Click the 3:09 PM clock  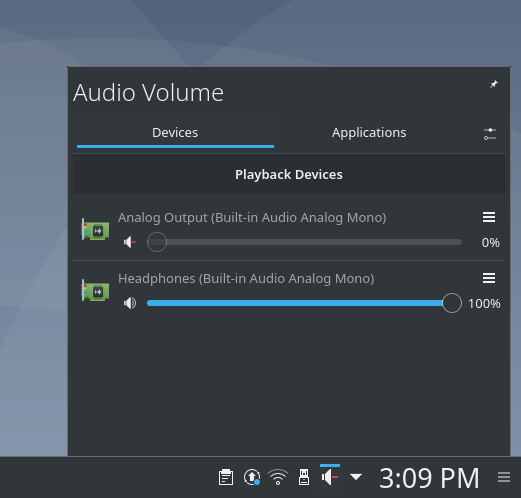tap(429, 478)
